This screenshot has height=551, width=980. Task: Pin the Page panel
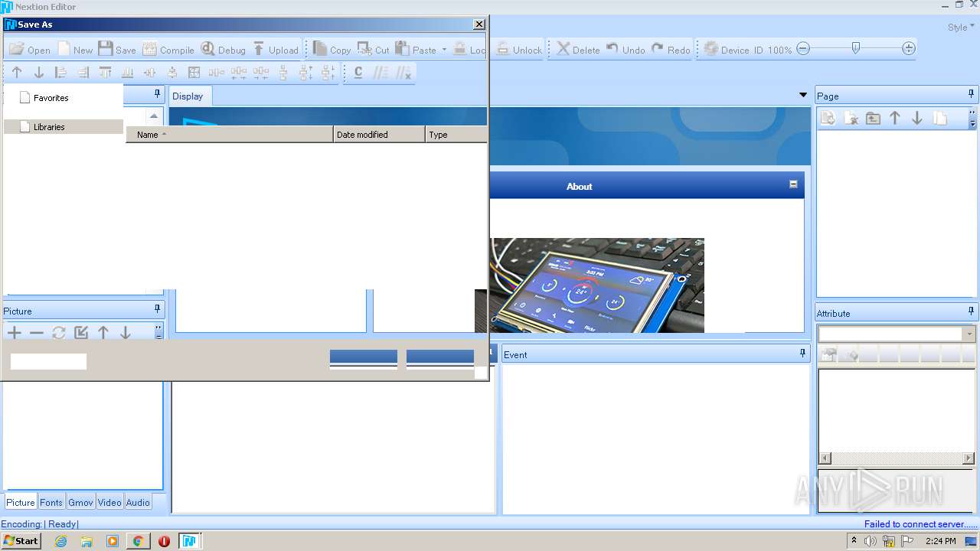click(971, 94)
